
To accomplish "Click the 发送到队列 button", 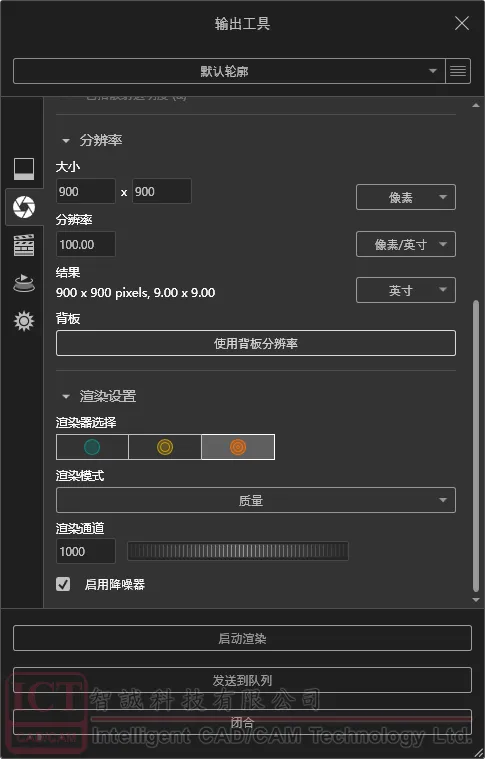I will 242,680.
